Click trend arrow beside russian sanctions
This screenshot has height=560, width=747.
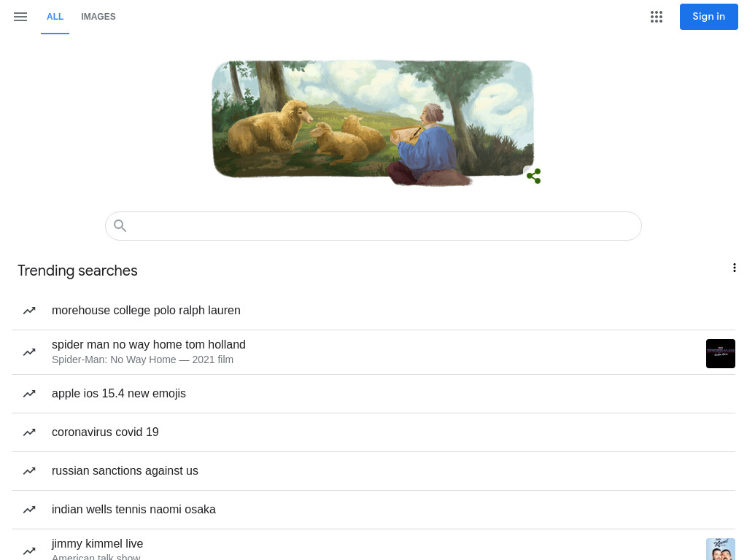(x=29, y=471)
